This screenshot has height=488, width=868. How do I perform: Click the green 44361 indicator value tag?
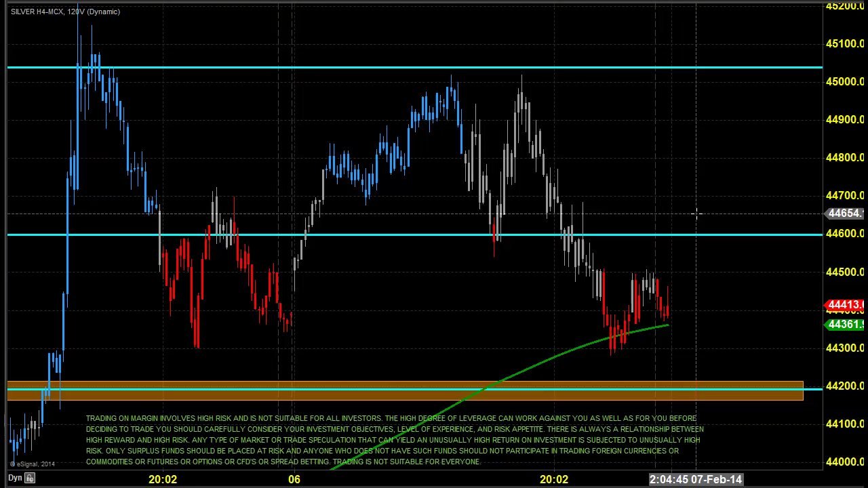[x=845, y=325]
